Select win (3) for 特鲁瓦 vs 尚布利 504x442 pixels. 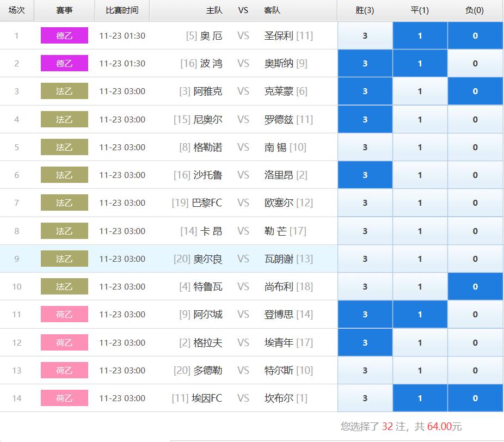pos(365,286)
